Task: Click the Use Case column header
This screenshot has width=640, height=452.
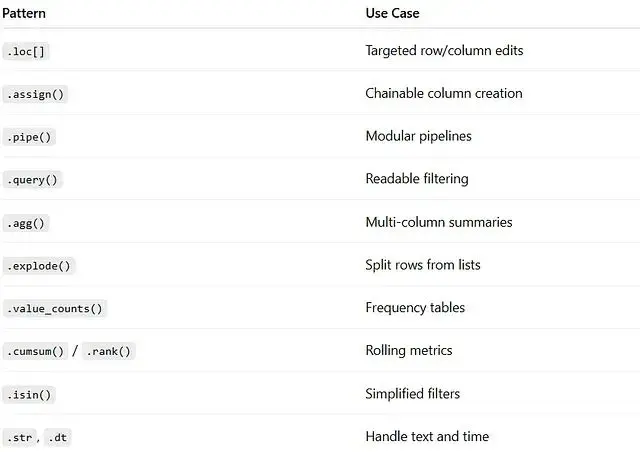Action: click(x=392, y=14)
